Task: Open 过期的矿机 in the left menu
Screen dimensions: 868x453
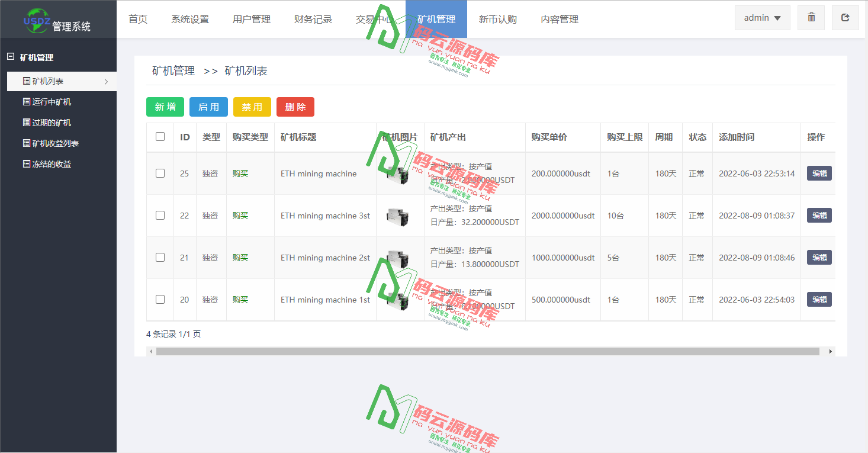Action: tap(47, 122)
